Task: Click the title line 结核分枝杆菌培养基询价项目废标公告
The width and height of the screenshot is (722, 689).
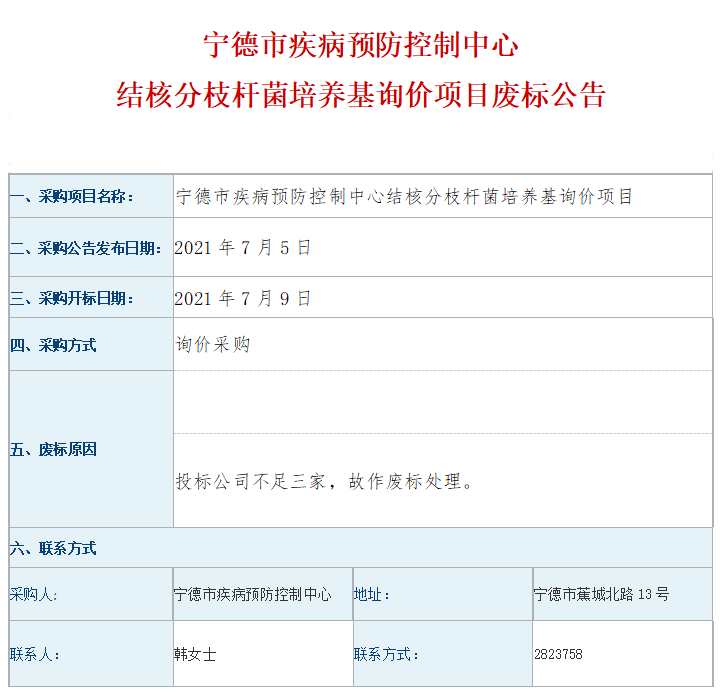Action: [x=361, y=95]
